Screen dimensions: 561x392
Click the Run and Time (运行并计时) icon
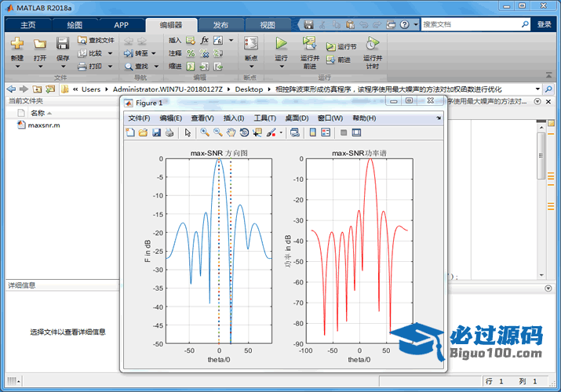pyautogui.click(x=372, y=43)
